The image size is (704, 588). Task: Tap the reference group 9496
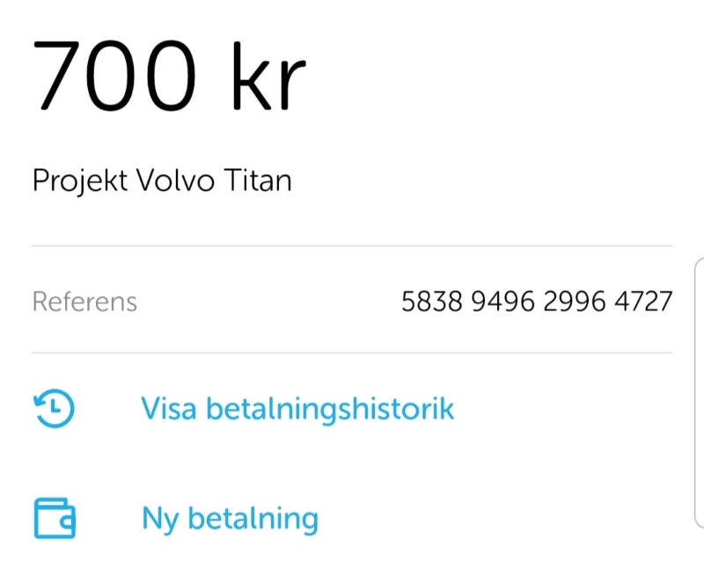(x=502, y=301)
